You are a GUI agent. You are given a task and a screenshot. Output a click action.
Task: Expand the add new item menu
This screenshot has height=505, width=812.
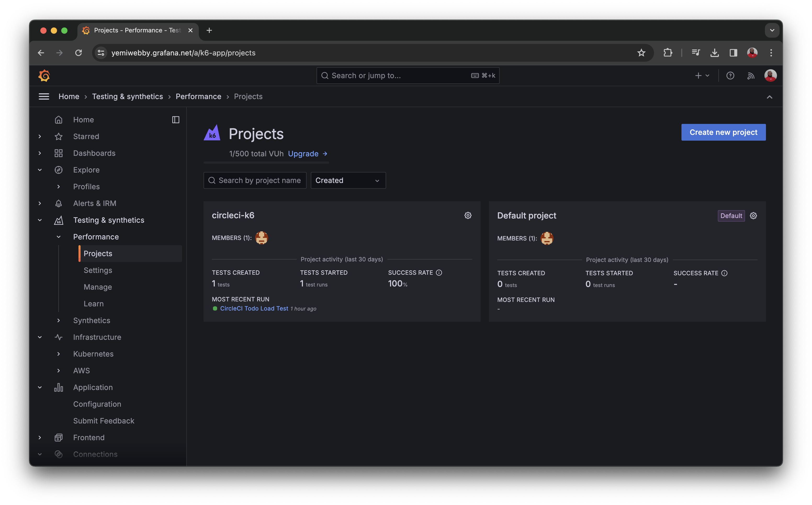[x=702, y=76]
